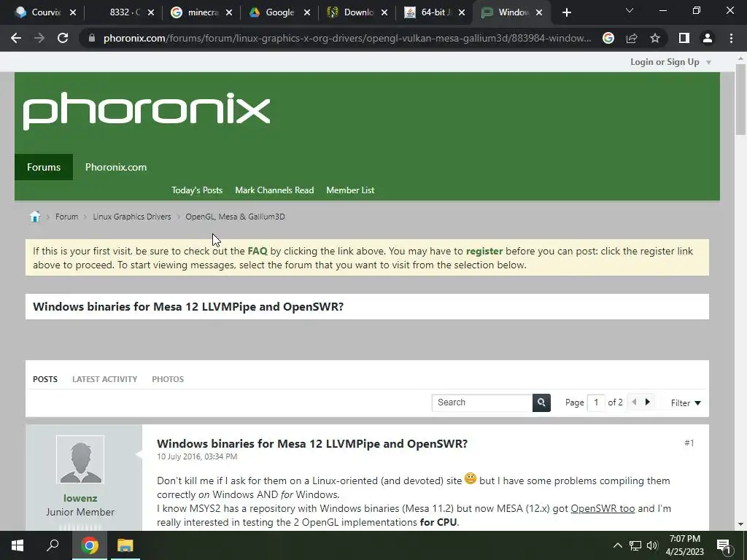Bookmark this page with the star icon
This screenshot has height=560, width=747.
(655, 38)
